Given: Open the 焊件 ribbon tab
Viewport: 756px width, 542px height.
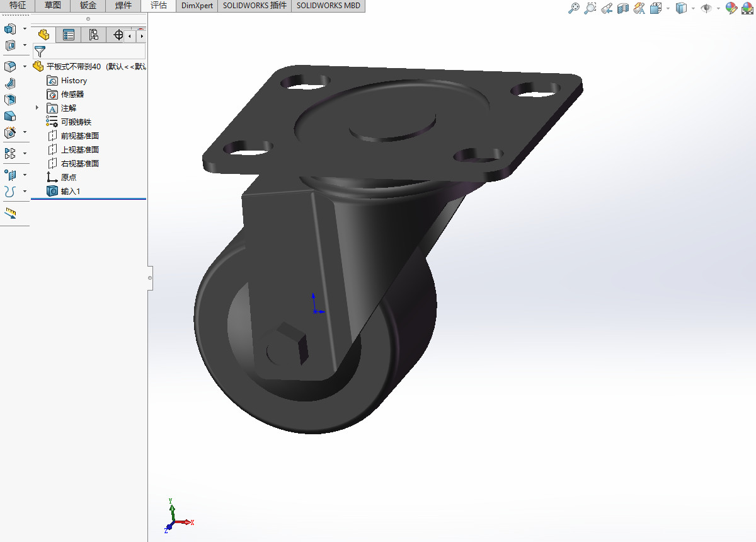Looking at the screenshot, I should tap(123, 6).
